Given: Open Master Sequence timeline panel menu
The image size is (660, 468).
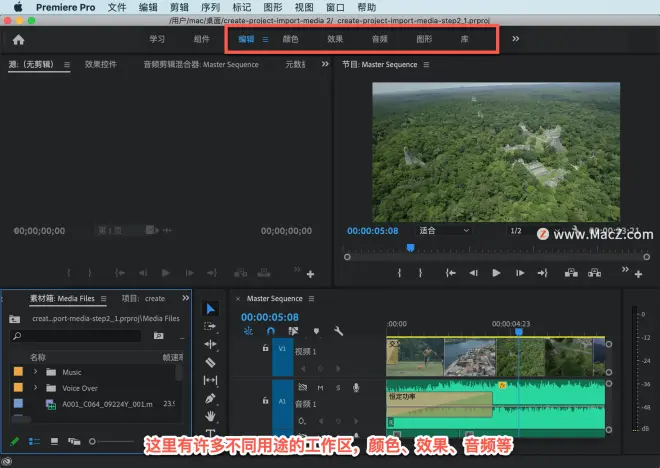Looking at the screenshot, I should click(311, 298).
